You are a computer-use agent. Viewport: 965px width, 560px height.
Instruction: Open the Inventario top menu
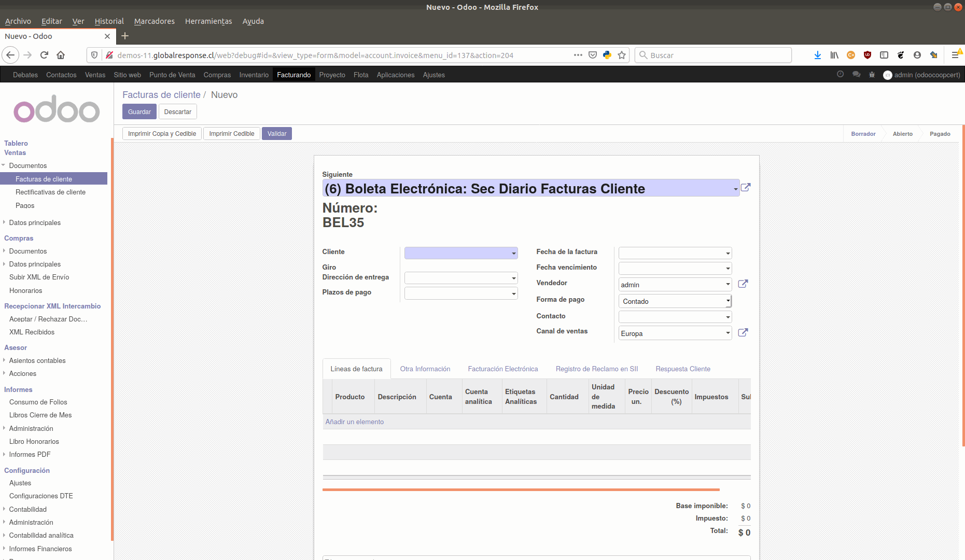pyautogui.click(x=254, y=75)
